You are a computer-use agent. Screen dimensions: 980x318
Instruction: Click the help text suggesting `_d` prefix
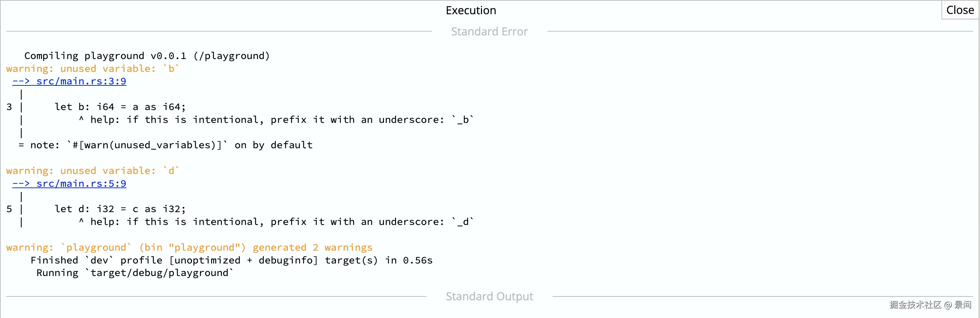click(282, 222)
